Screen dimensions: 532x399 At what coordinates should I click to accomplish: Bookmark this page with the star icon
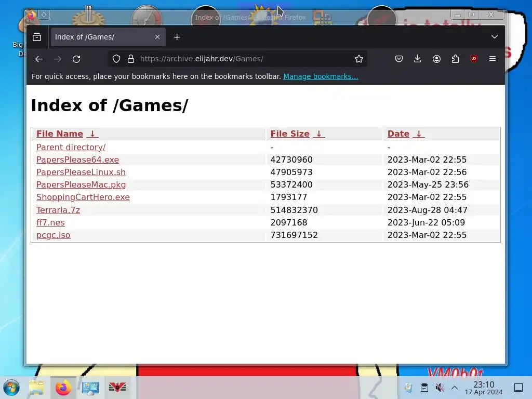pyautogui.click(x=358, y=59)
